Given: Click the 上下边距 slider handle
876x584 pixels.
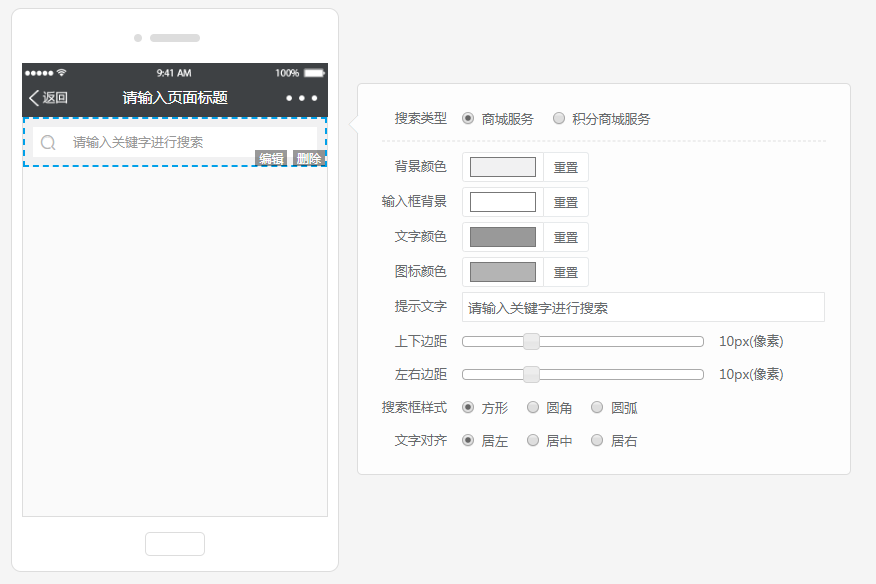Looking at the screenshot, I should pyautogui.click(x=532, y=342).
